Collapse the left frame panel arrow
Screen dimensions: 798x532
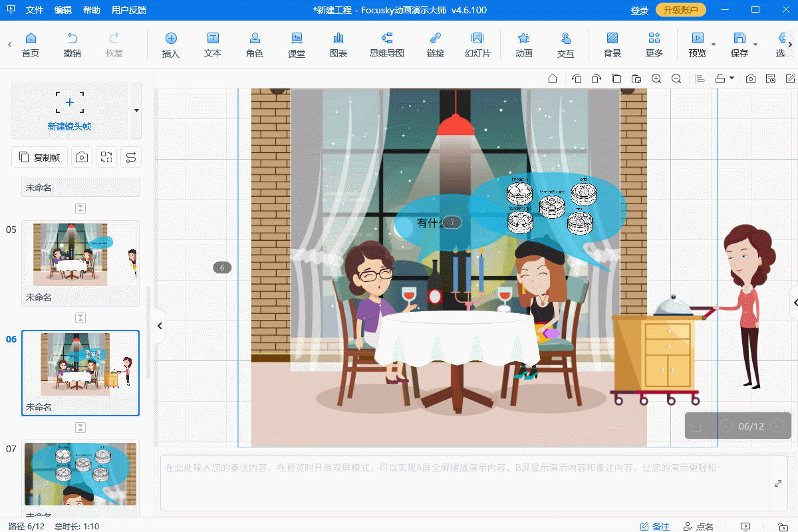click(160, 326)
